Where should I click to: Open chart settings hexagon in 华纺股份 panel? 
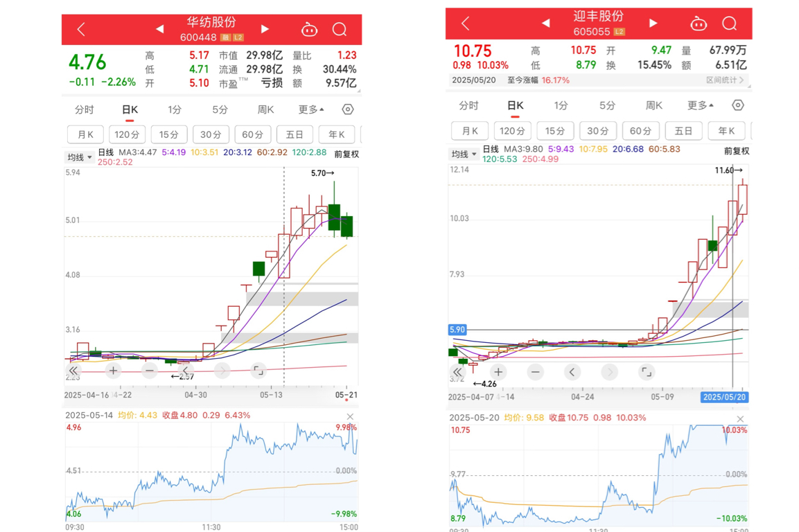pos(347,109)
